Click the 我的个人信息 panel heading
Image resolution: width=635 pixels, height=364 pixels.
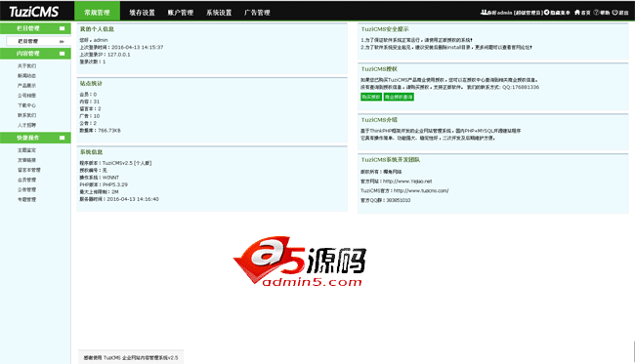tap(97, 29)
